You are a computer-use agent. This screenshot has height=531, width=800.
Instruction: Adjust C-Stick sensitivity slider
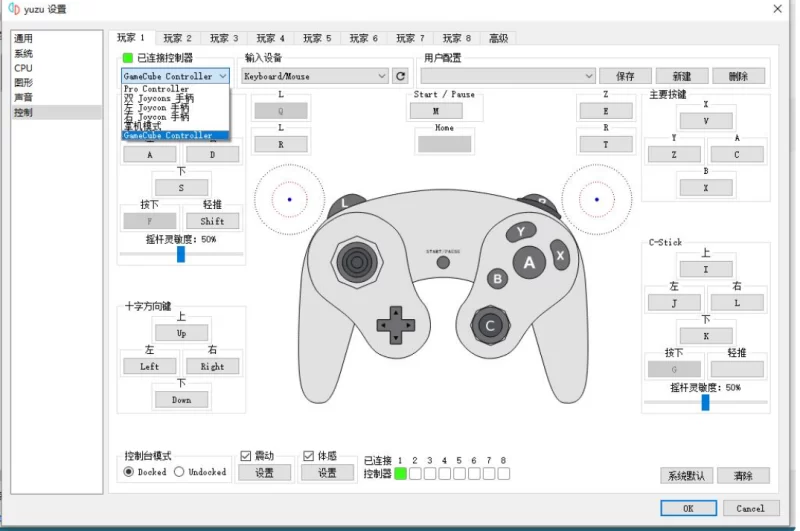[x=706, y=402]
